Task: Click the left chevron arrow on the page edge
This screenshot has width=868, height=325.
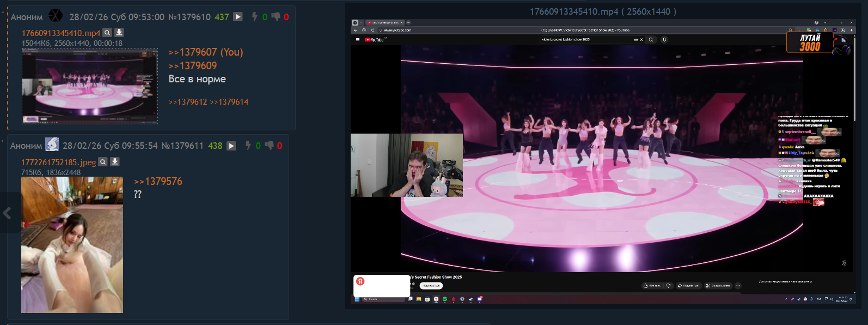Action: pyautogui.click(x=7, y=213)
